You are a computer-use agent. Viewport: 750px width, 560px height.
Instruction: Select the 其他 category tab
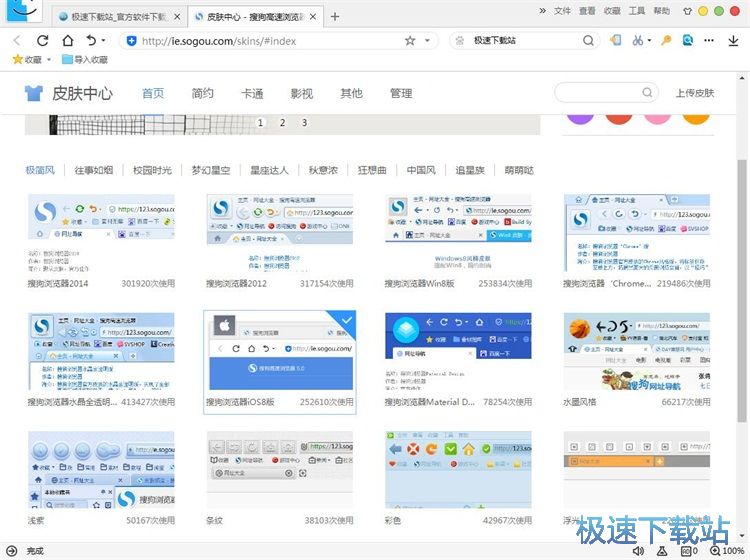(x=352, y=93)
